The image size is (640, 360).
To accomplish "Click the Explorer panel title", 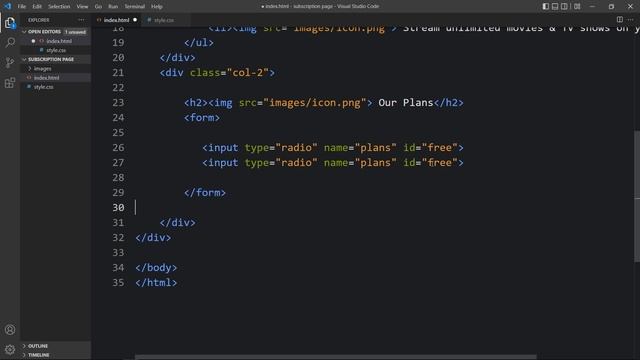I will tap(39, 20).
